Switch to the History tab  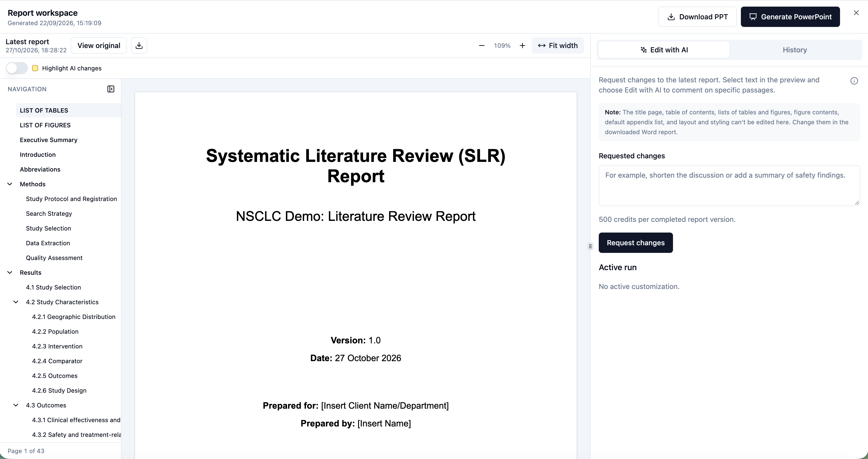795,50
